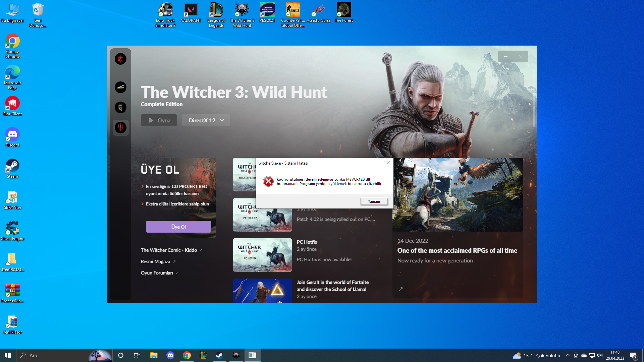Open the PC Hotfix news thumbnail

tap(262, 255)
